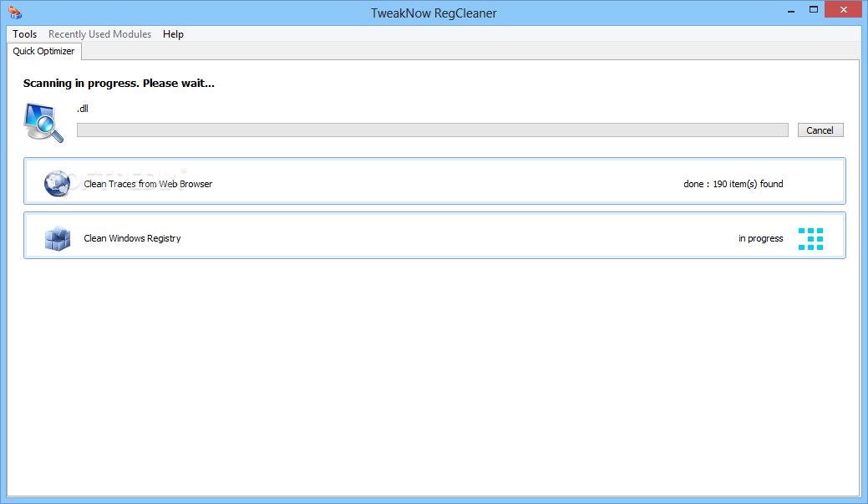Click the in-progress spinner squares icon
This screenshot has height=504, width=868.
click(810, 239)
